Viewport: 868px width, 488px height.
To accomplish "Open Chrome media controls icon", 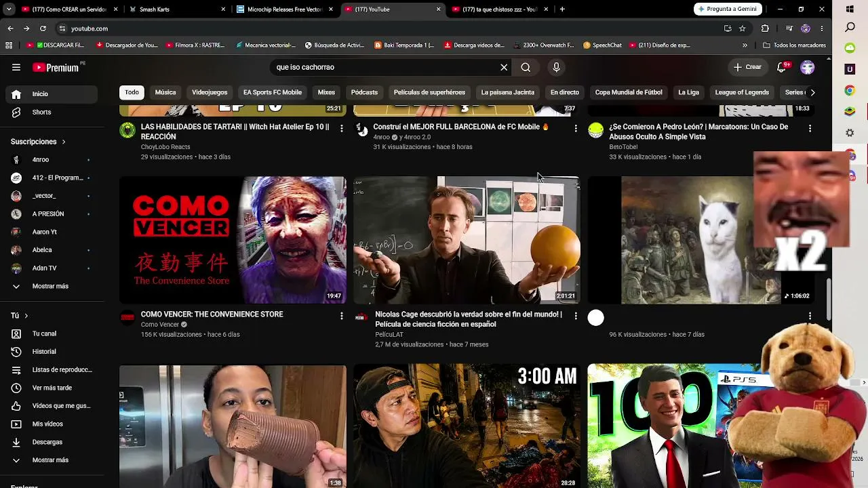I will (x=789, y=28).
